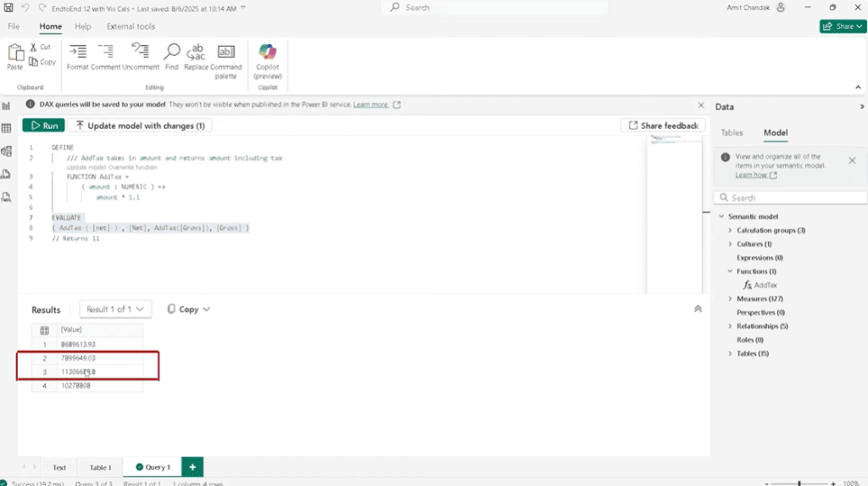The image size is (868, 486).
Task: Adjust the zoom slider handle
Action: tap(799, 483)
